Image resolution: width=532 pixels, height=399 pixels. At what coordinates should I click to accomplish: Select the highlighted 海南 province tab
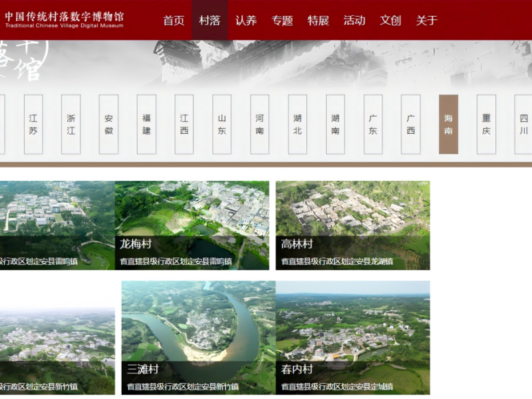448,124
